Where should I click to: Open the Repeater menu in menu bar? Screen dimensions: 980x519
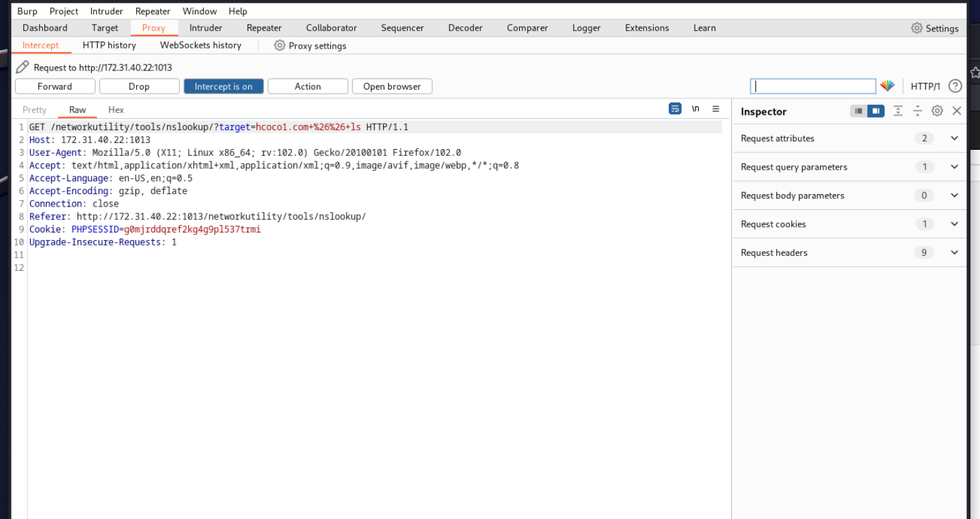(153, 11)
